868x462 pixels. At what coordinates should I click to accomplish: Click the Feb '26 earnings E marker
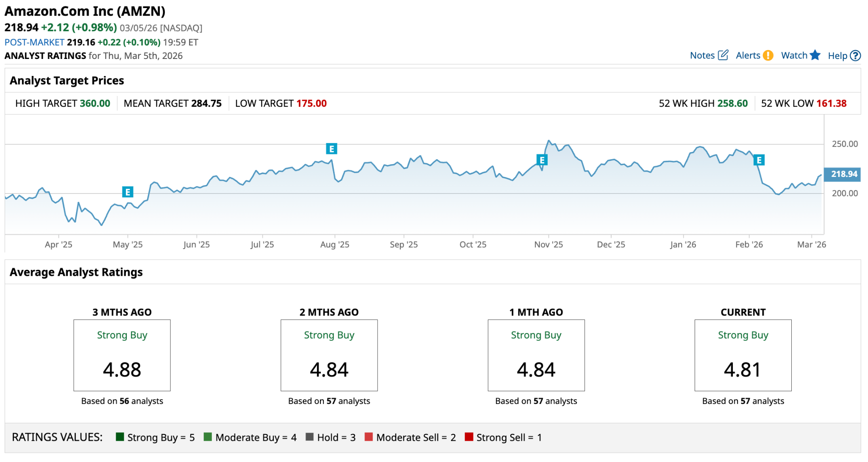pyautogui.click(x=759, y=160)
